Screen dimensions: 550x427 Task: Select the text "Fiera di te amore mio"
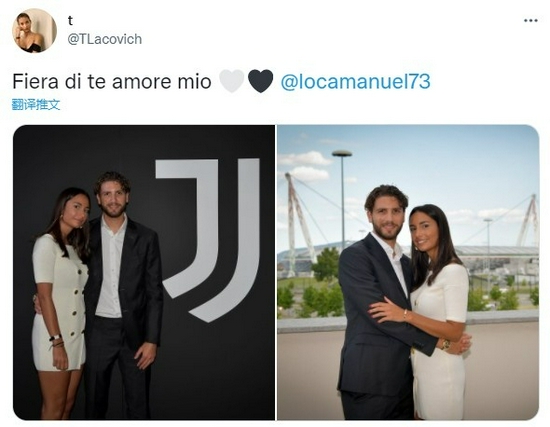click(112, 81)
